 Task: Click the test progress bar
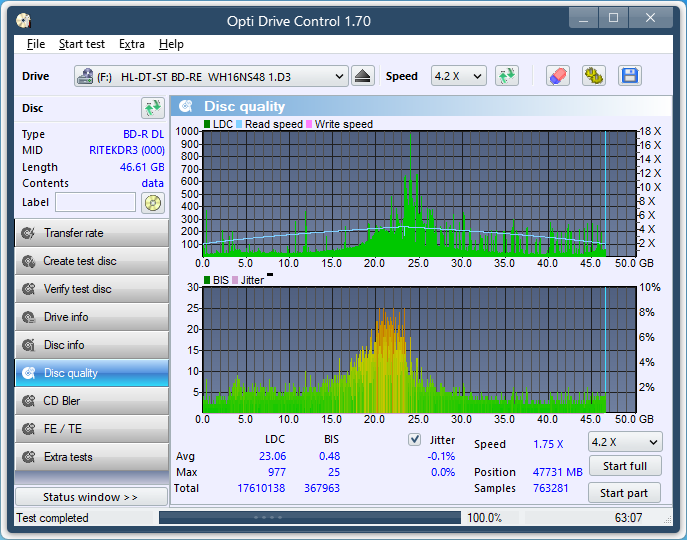[x=310, y=518]
